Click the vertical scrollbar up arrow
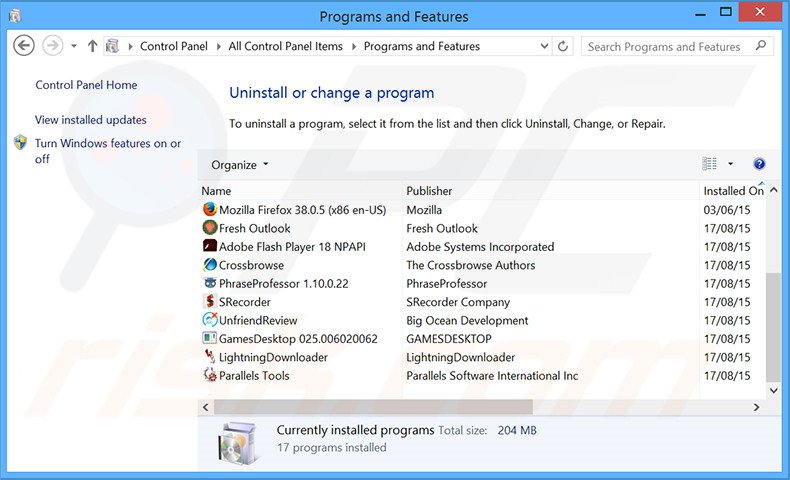This screenshot has height=480, width=790. pos(774,190)
